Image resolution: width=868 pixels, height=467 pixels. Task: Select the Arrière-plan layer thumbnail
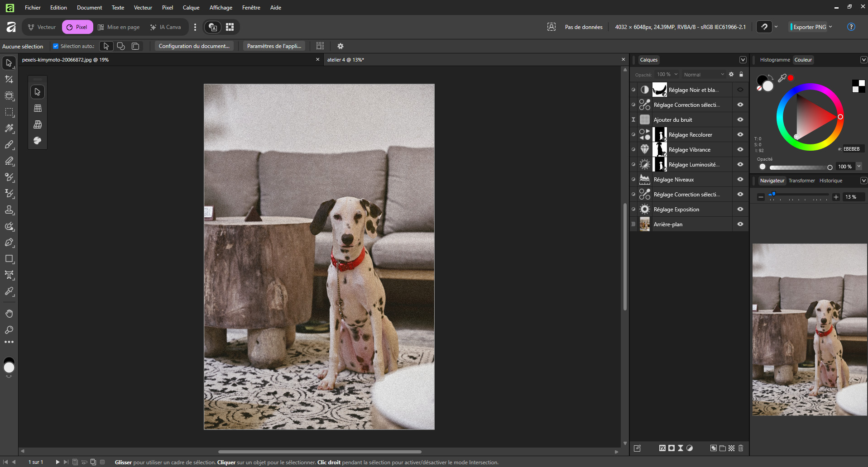(645, 224)
